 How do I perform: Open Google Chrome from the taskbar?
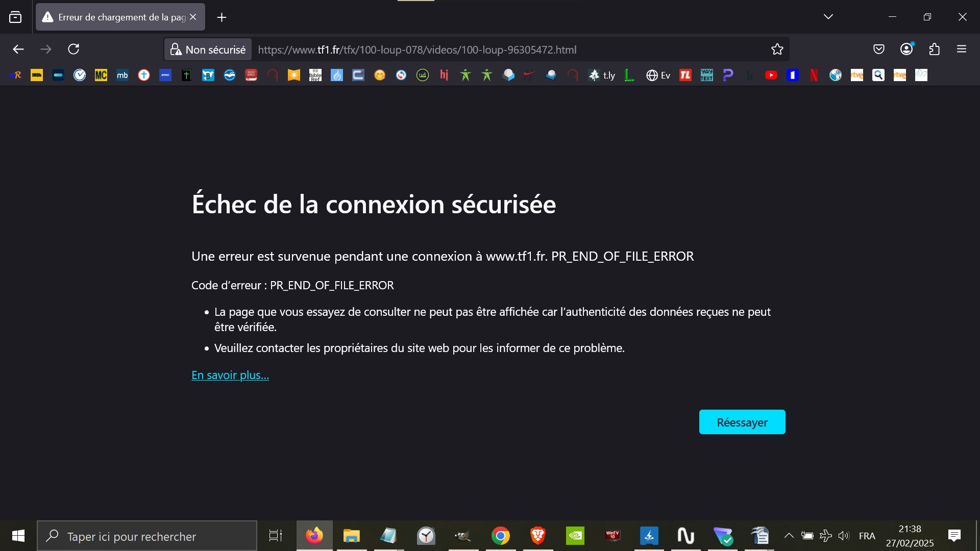point(500,536)
